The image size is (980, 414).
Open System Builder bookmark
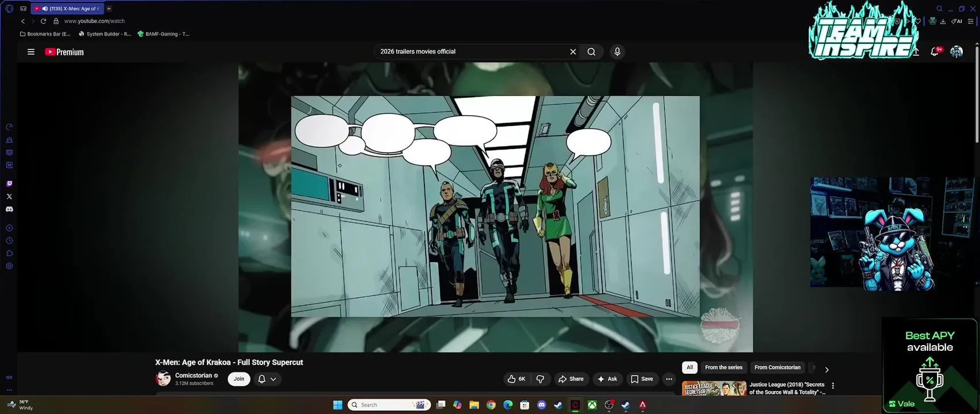pyautogui.click(x=105, y=34)
